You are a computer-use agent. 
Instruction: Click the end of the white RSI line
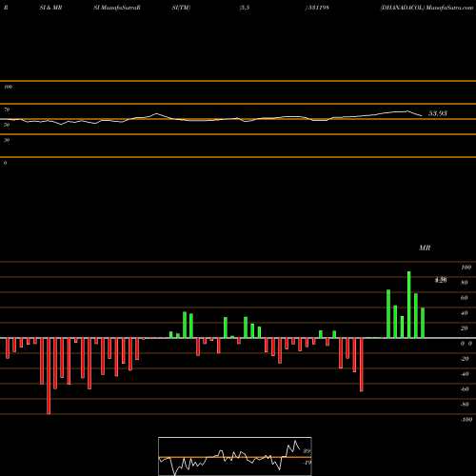pyautogui.click(x=422, y=115)
